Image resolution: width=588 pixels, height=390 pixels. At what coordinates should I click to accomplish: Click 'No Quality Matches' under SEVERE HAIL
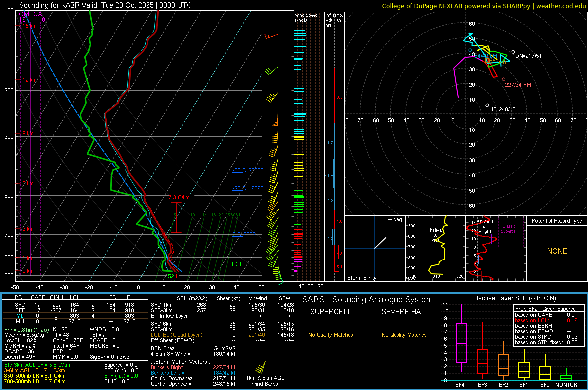click(x=404, y=335)
